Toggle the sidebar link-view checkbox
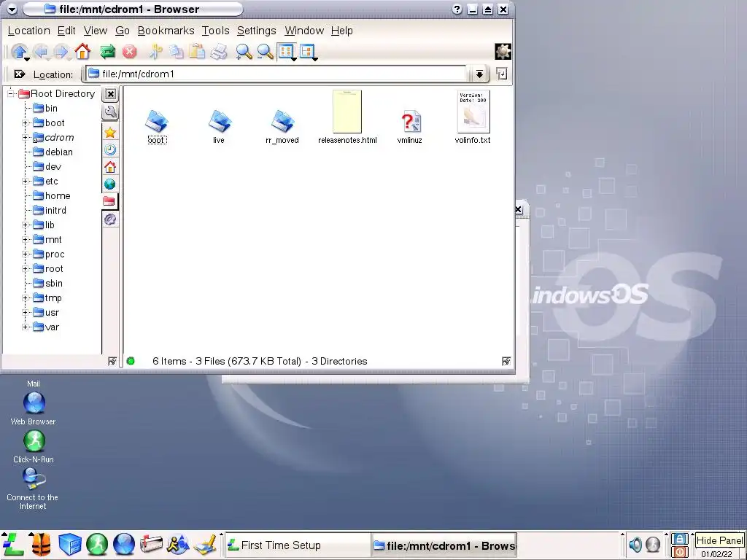The height and width of the screenshot is (560, 747). pos(112,362)
